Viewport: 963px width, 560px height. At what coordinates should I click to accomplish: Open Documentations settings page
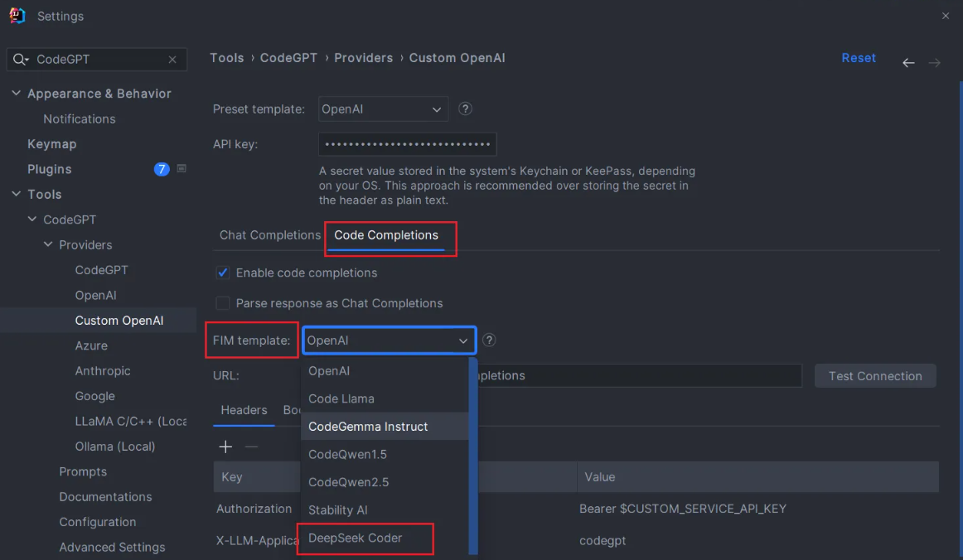(x=105, y=496)
